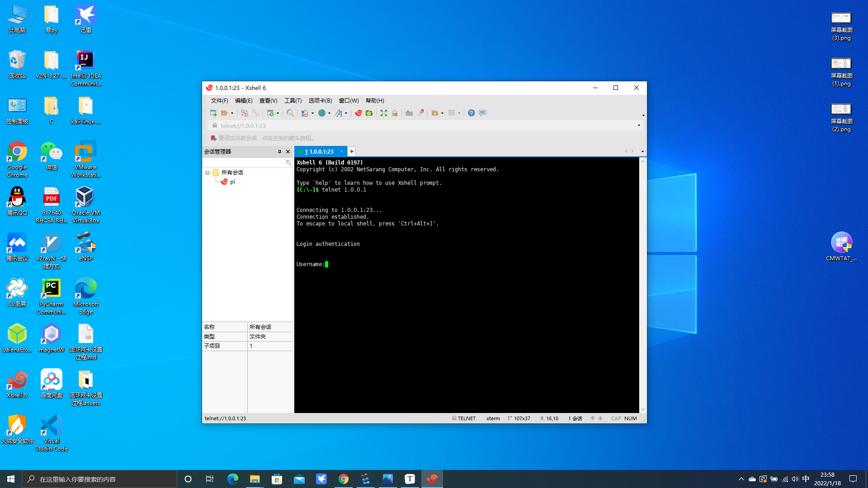Add a new tab with plus button
This screenshot has width=868, height=488.
pos(352,151)
